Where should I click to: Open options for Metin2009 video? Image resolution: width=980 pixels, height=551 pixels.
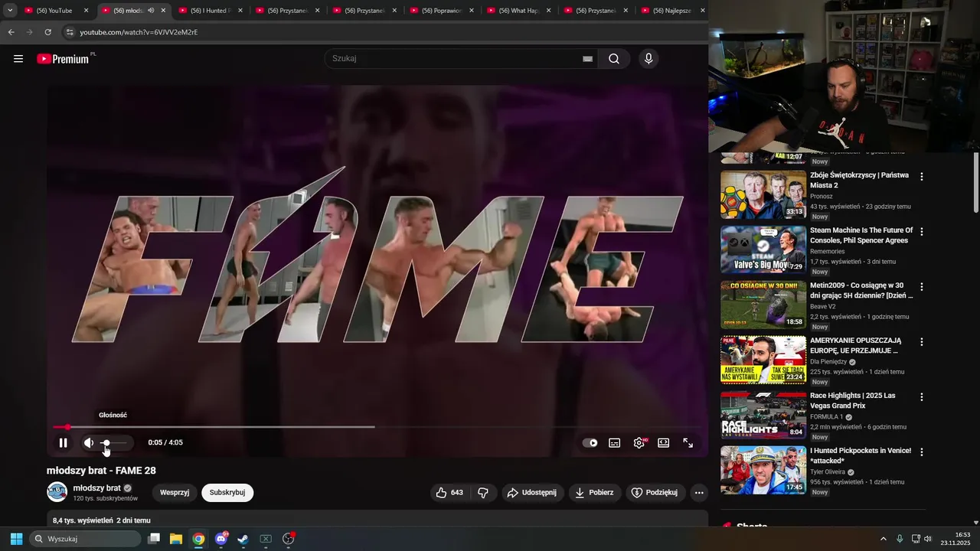point(922,287)
